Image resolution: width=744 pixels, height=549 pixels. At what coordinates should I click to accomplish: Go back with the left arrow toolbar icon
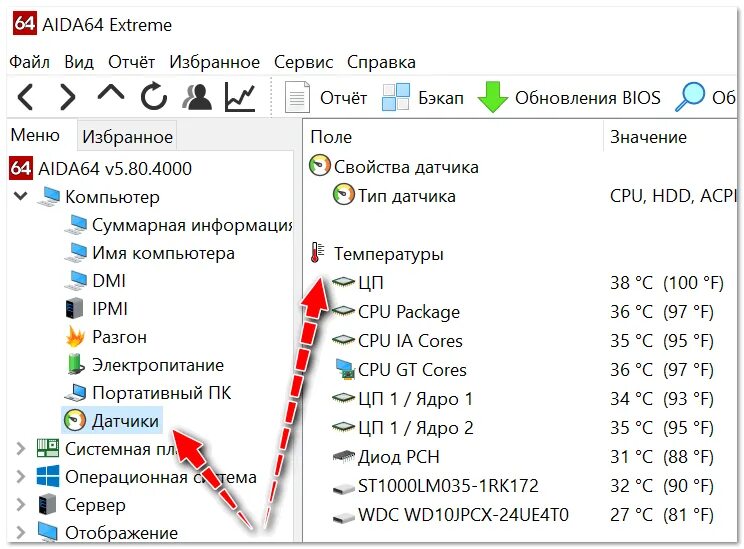point(25,97)
